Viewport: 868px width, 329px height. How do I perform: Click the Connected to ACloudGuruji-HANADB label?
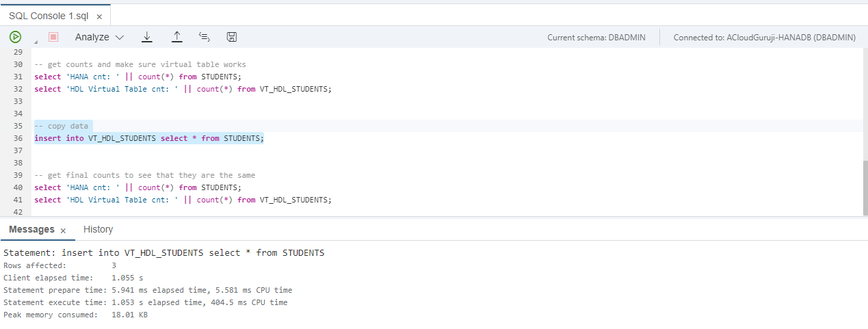(764, 38)
